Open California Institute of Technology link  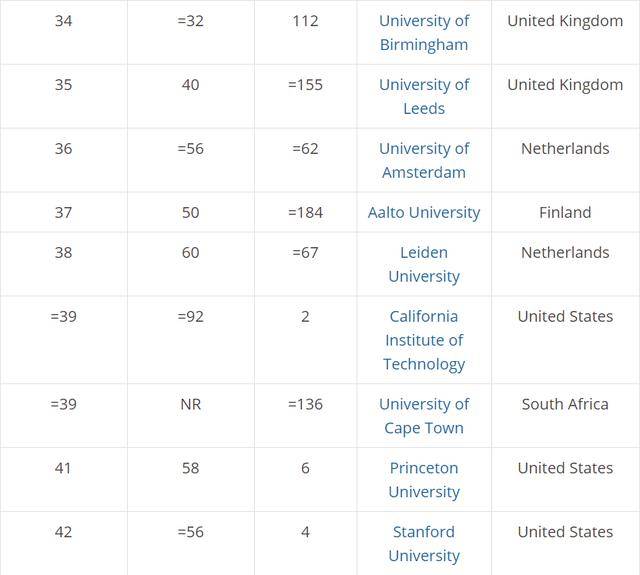pyautogui.click(x=424, y=340)
